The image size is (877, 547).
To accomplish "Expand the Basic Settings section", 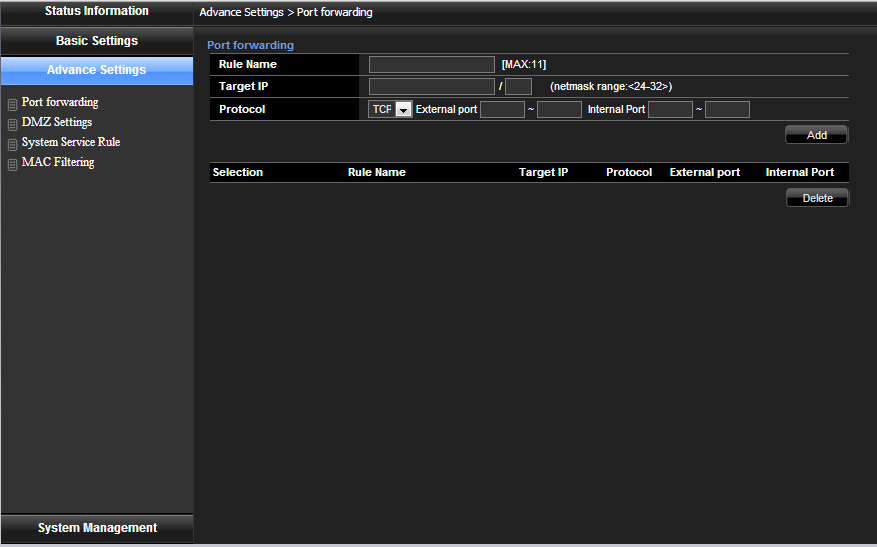I will 97,41.
